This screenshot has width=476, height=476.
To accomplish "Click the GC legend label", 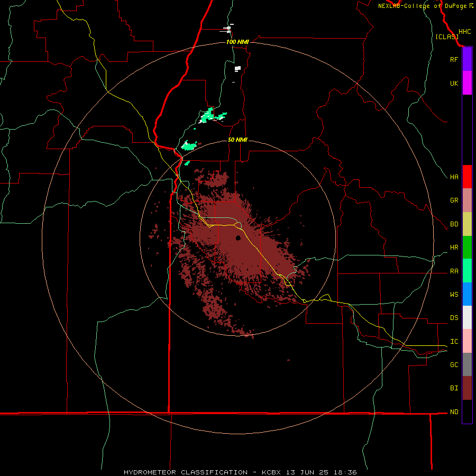I will click(454, 364).
